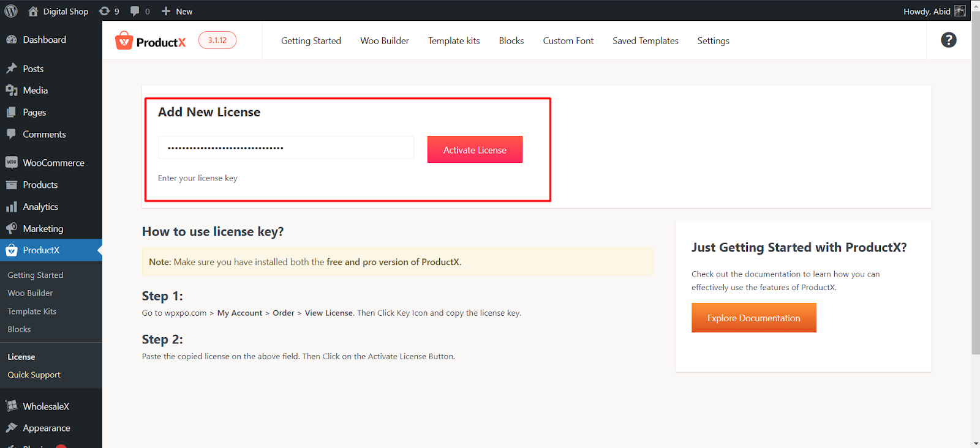Open Quick Support link in sidebar
980x448 pixels.
(x=34, y=375)
